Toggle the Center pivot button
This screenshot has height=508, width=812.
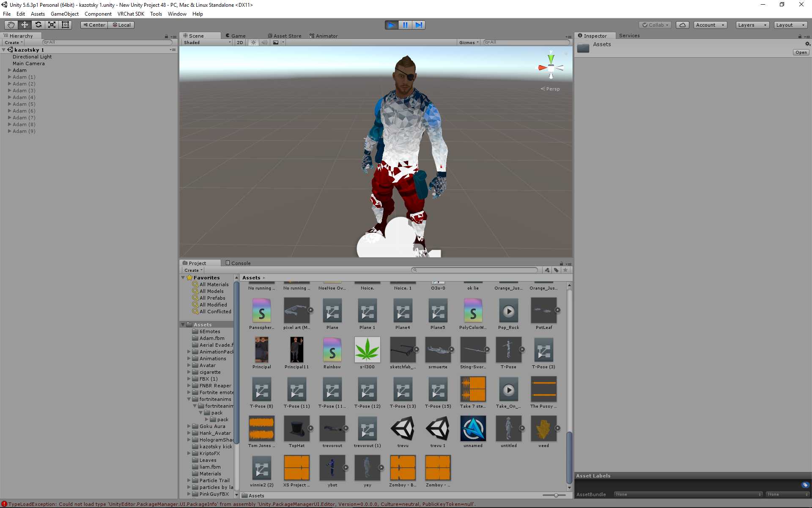(94, 25)
